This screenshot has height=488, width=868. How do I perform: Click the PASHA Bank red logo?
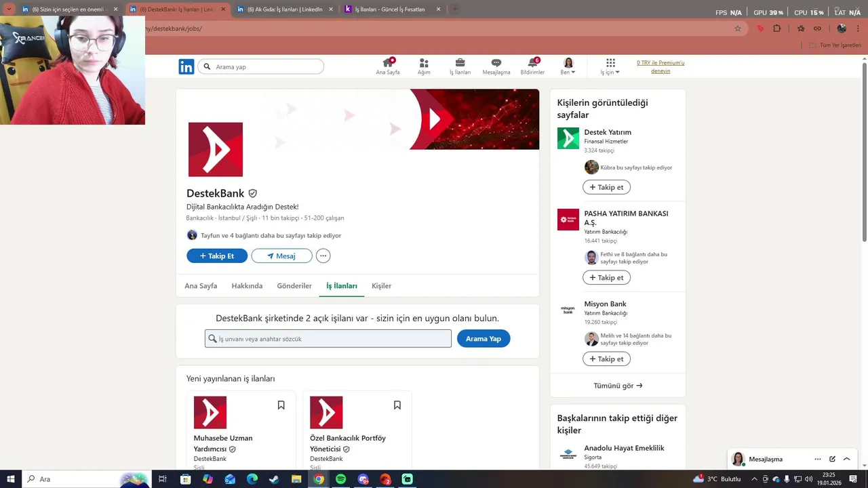[x=568, y=220]
